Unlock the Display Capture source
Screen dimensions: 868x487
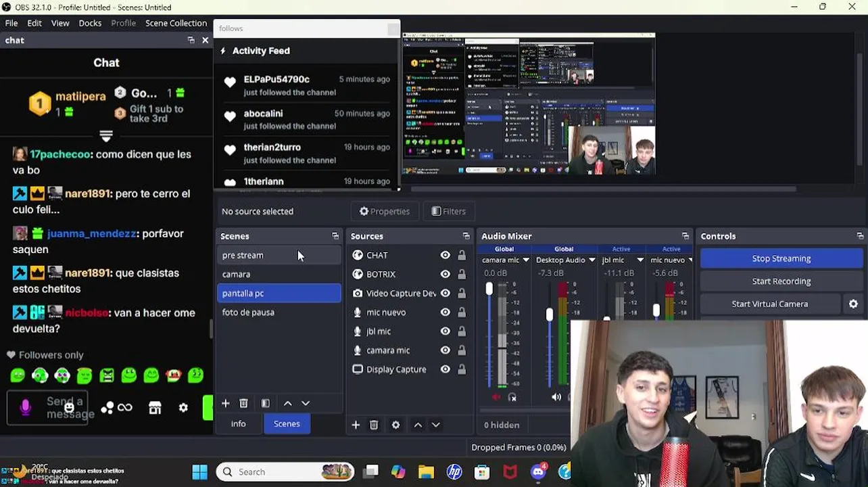[462, 369]
